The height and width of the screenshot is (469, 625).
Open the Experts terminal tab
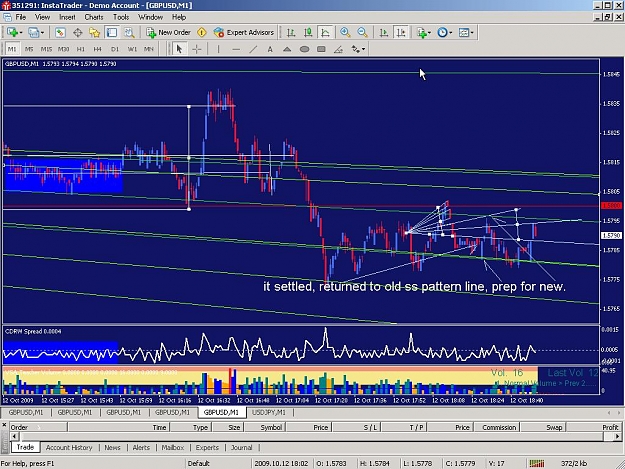click(x=207, y=447)
